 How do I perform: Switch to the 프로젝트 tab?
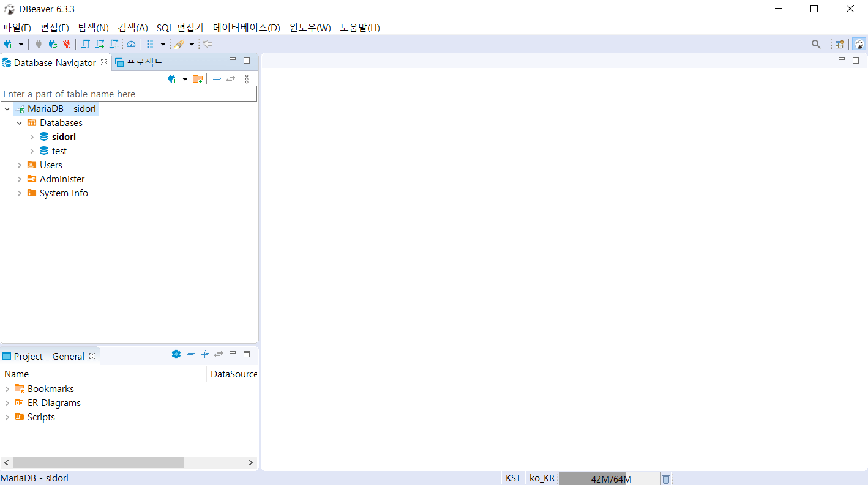[139, 62]
